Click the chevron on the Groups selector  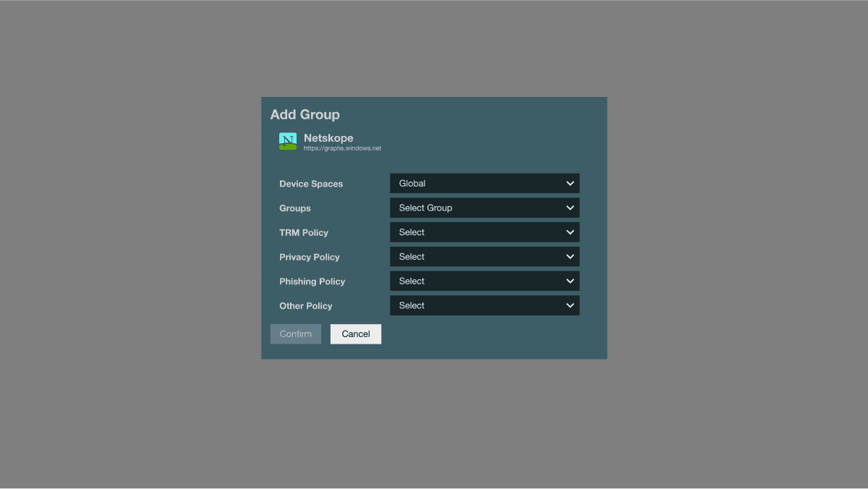coord(569,208)
